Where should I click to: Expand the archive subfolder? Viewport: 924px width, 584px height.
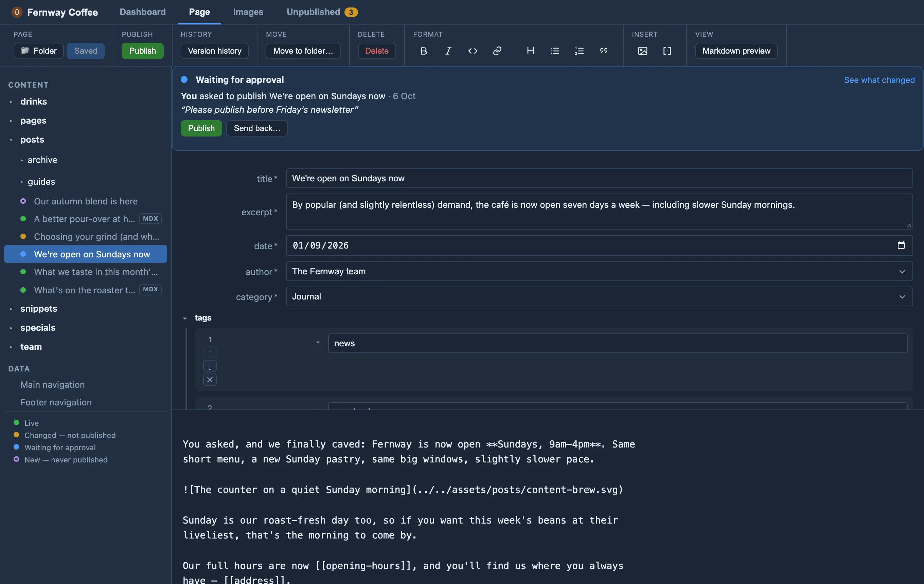[22, 160]
